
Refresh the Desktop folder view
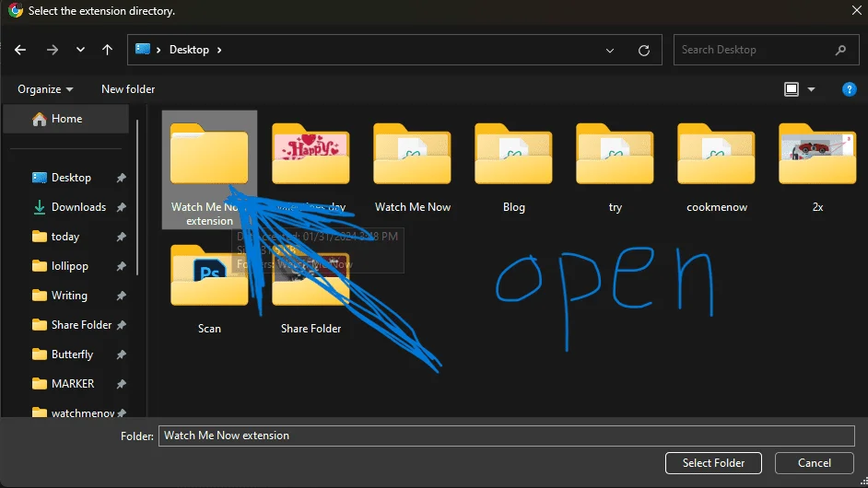pyautogui.click(x=644, y=51)
